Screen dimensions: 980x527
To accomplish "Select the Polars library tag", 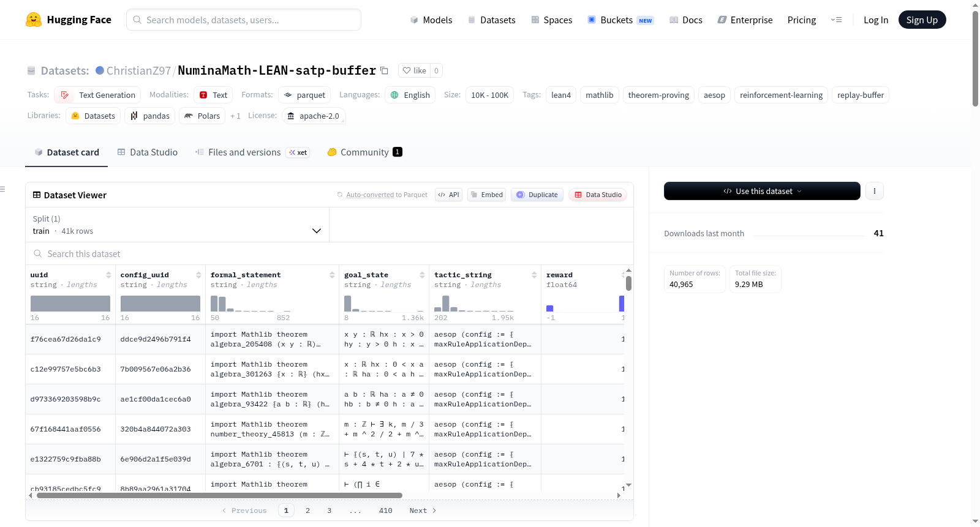I will click(202, 116).
